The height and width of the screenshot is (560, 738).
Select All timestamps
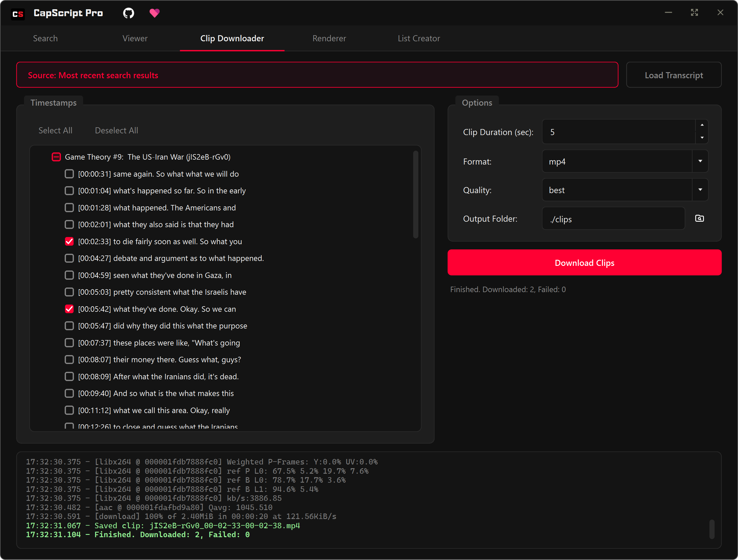tap(55, 130)
